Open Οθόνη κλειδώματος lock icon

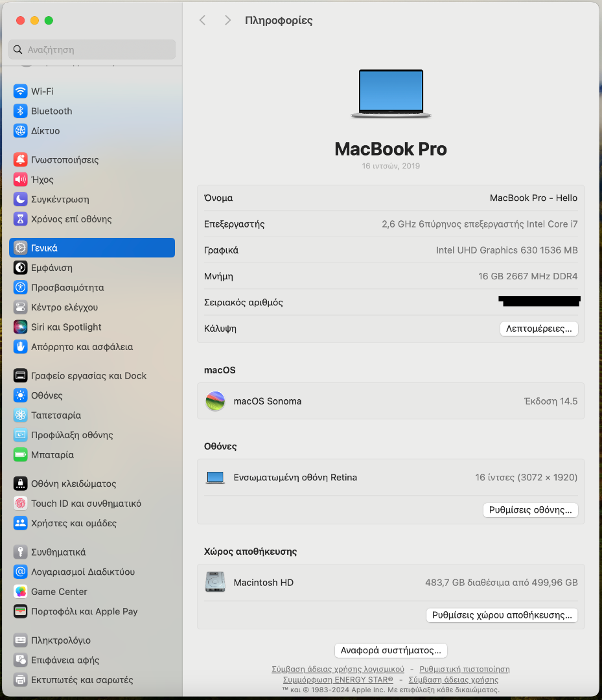coord(20,484)
